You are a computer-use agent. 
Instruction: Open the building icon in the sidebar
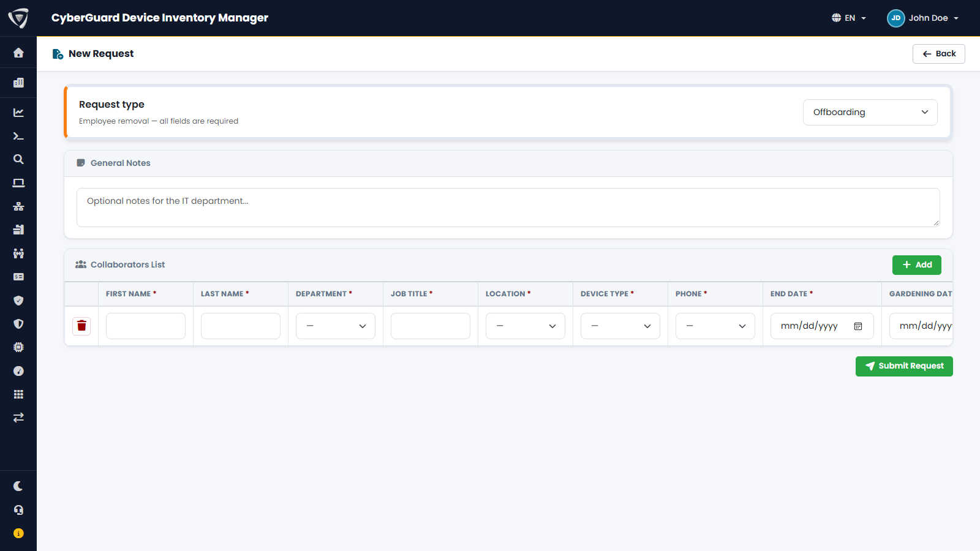click(x=18, y=83)
